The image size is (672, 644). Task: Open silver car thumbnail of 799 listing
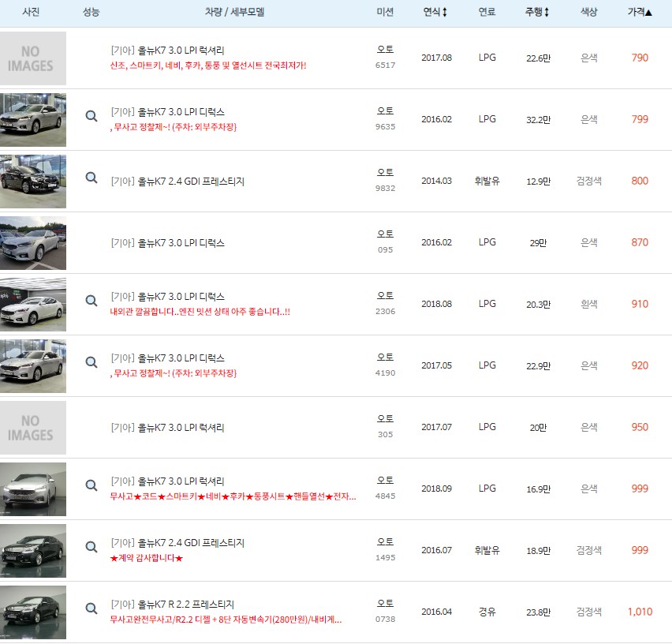point(33,120)
